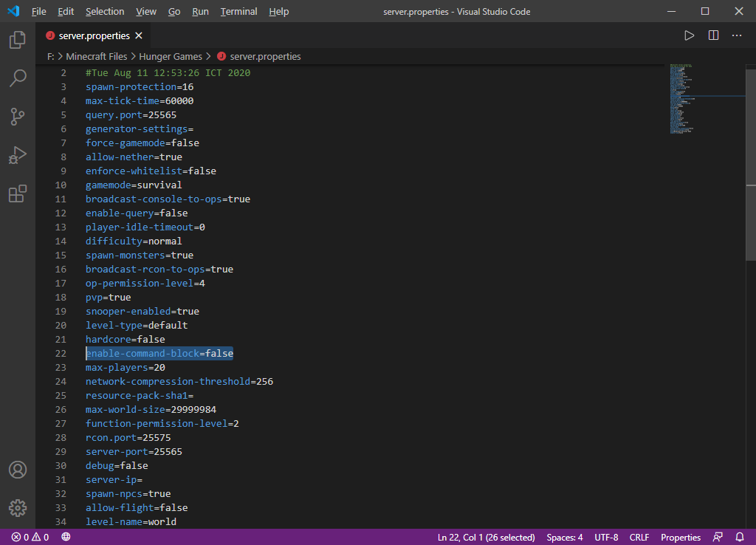Click the VS Code logo icon

pyautogui.click(x=13, y=11)
